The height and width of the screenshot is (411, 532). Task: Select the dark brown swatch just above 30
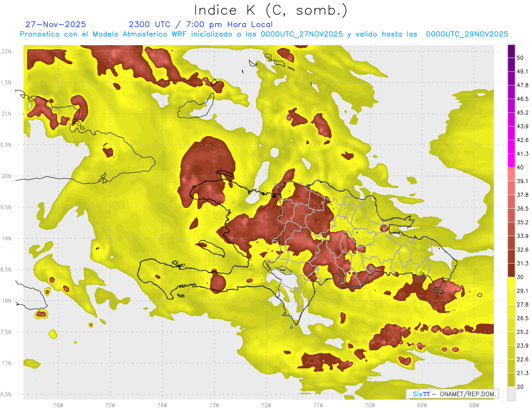tap(511, 270)
